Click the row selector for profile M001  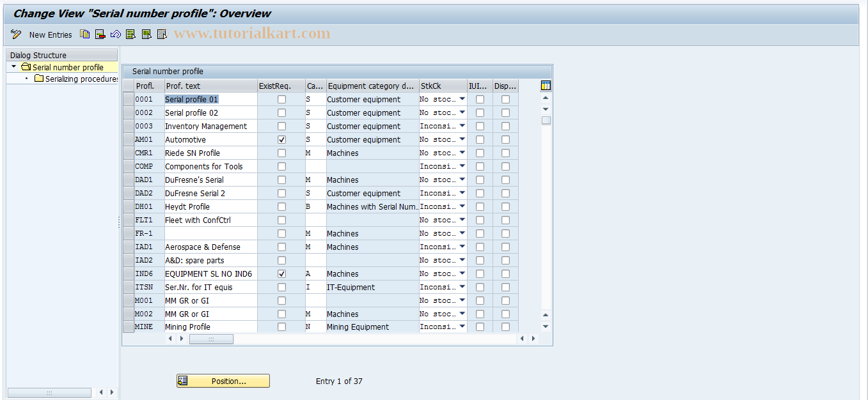129,300
